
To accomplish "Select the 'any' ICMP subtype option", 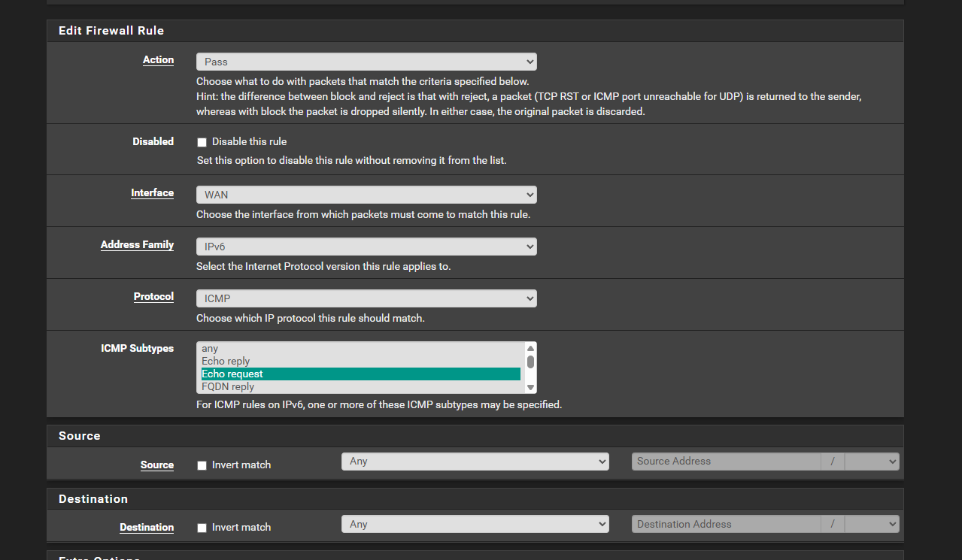I will click(210, 349).
